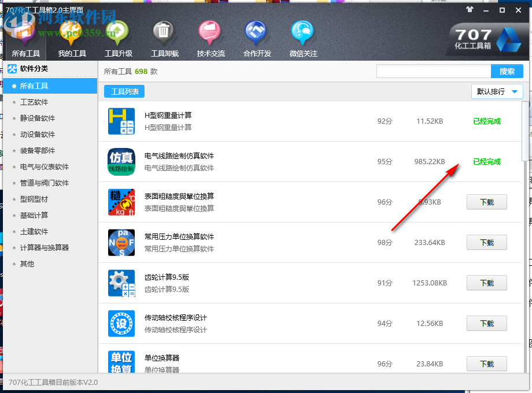532x393 pixels.
Task: Click the H型钢重量计算 tool icon
Action: [x=121, y=121]
